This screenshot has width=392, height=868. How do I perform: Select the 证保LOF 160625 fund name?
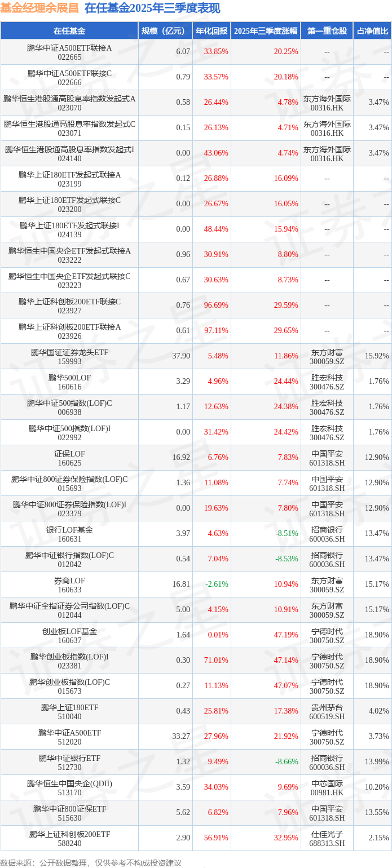click(x=69, y=458)
